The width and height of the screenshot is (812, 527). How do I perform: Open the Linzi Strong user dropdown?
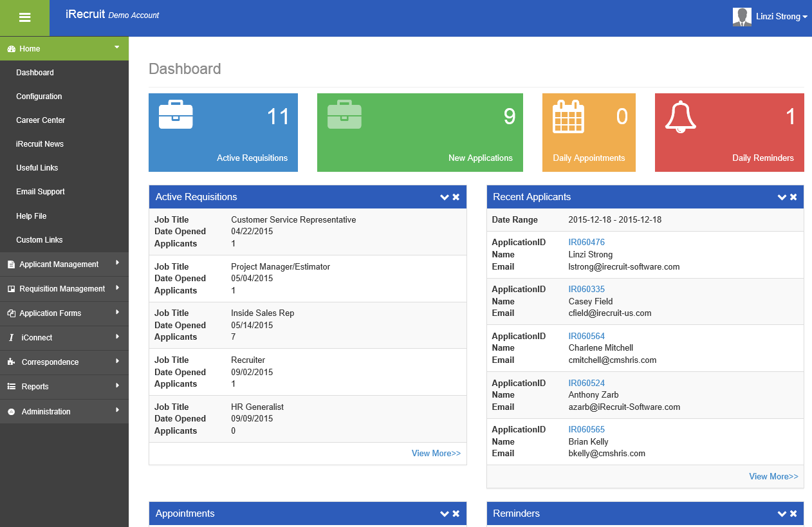(781, 17)
